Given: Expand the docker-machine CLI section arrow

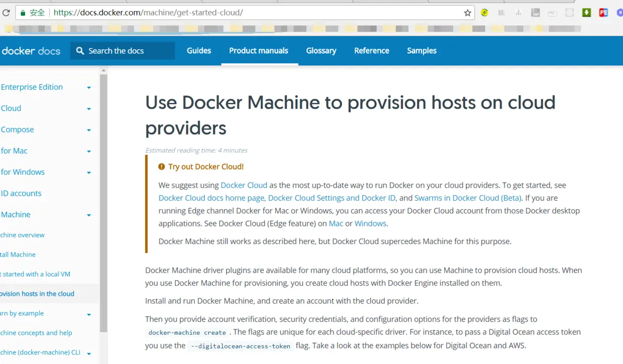Looking at the screenshot, I should (89, 354).
